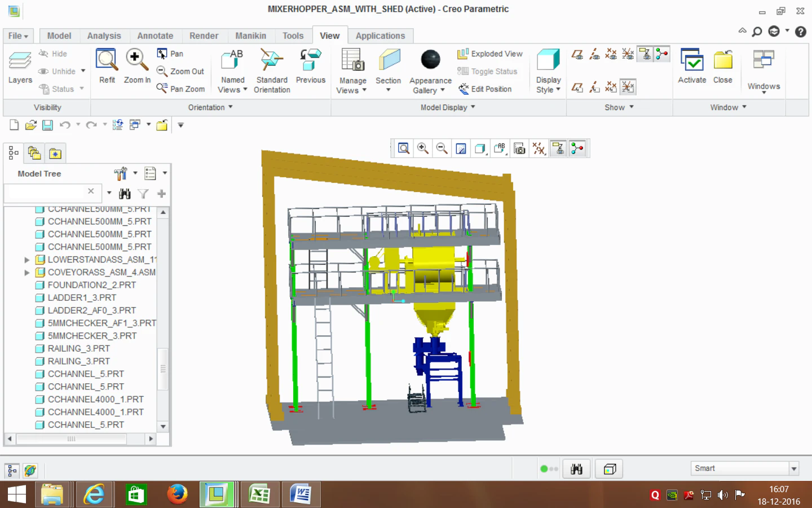
Task: Open the File menu
Action: pos(18,36)
